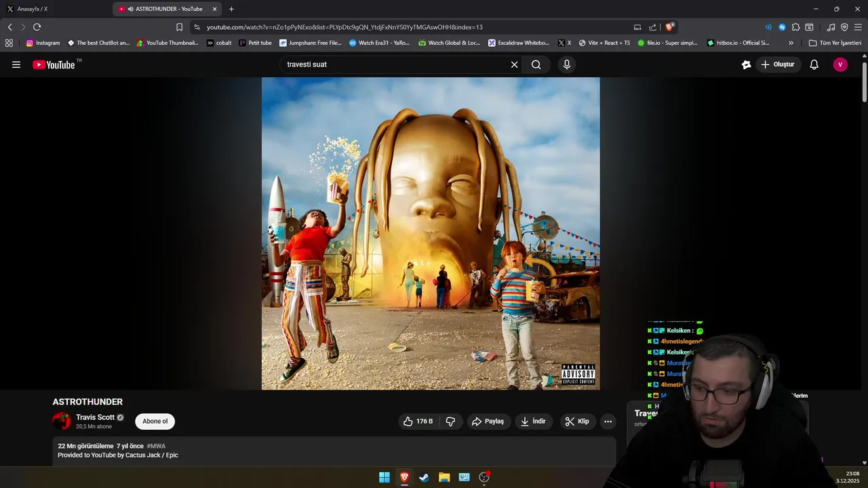Open Brave Shields lion icon
Viewport: 868px width, 488px height.
pos(670,27)
